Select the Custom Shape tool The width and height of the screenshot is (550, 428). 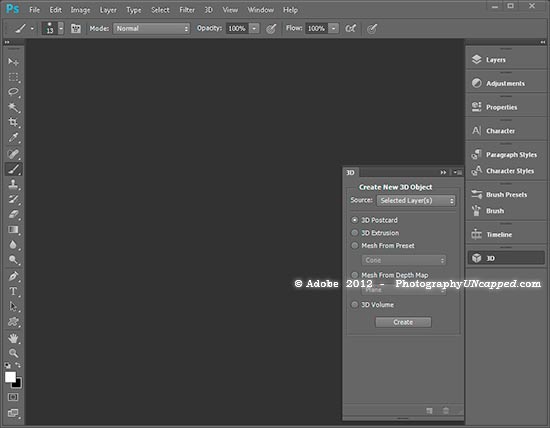click(13, 321)
